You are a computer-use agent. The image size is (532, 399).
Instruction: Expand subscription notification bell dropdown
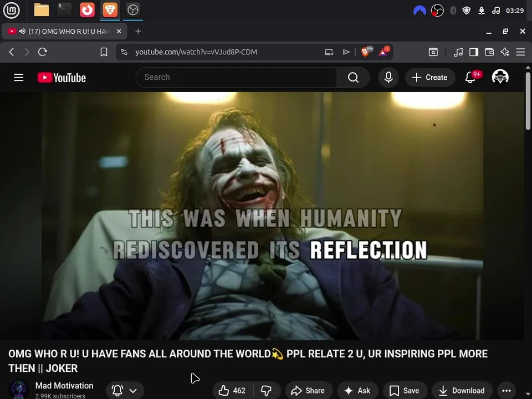pyautogui.click(x=125, y=391)
